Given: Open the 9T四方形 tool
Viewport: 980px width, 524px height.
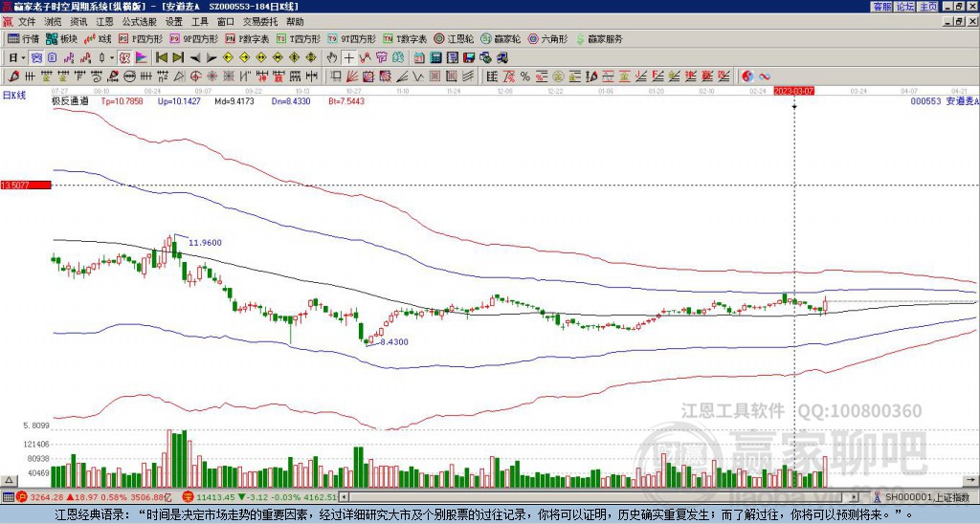Looking at the screenshot, I should 352,38.
